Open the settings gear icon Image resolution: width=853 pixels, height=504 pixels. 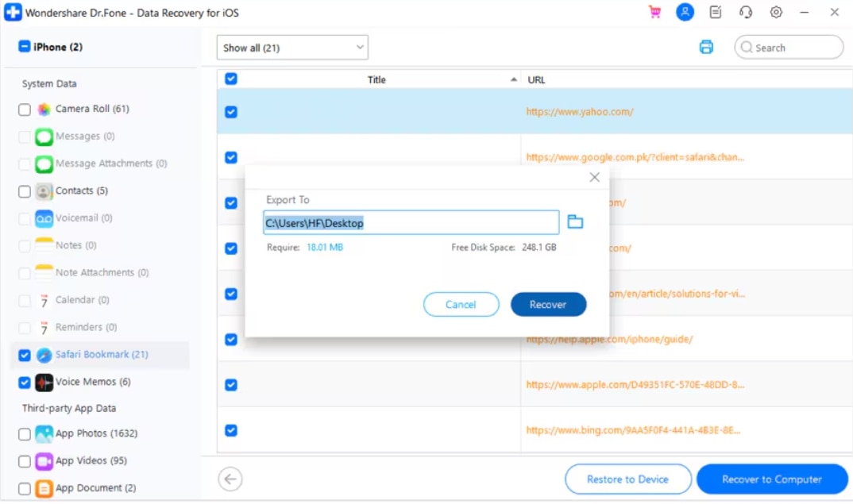pyautogui.click(x=776, y=13)
